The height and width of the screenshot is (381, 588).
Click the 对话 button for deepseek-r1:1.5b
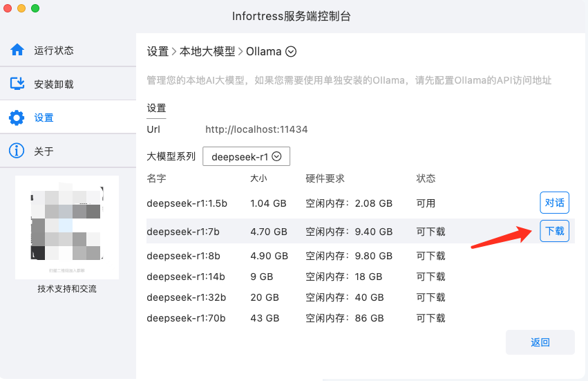coord(555,203)
